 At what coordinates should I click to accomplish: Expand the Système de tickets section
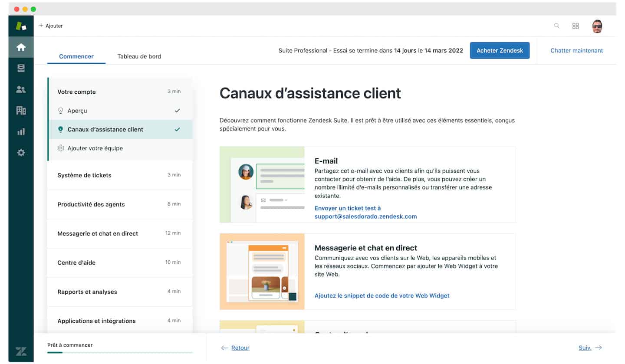(x=120, y=175)
